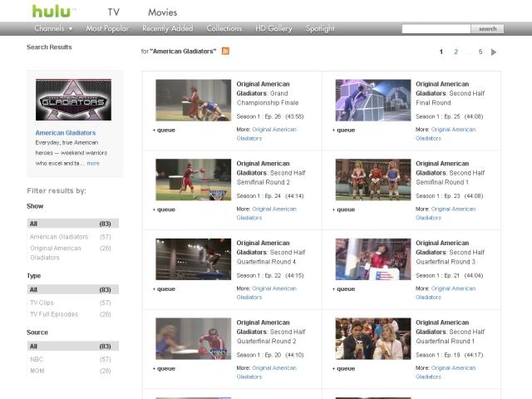Open More link for Ep. 22

(x=266, y=293)
